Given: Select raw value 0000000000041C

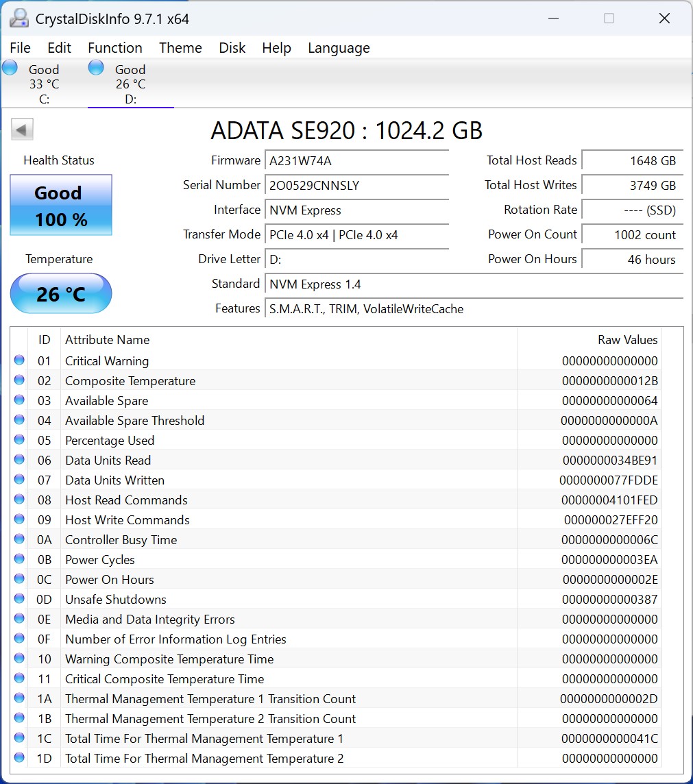Looking at the screenshot, I should click(609, 739).
